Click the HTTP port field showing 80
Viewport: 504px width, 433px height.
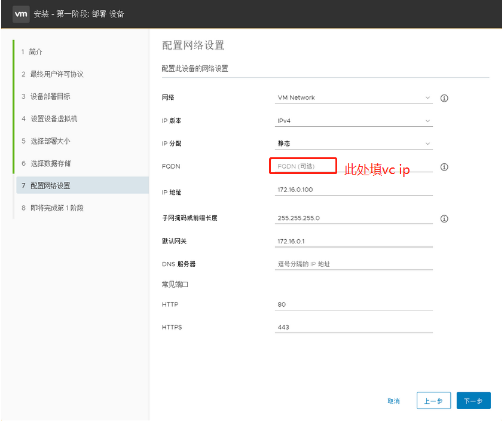(x=353, y=304)
